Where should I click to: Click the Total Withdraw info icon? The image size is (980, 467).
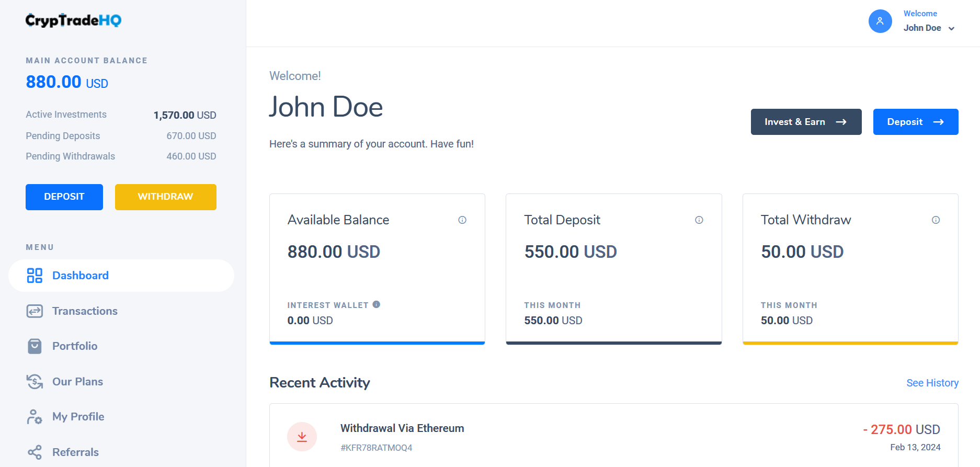click(x=936, y=220)
